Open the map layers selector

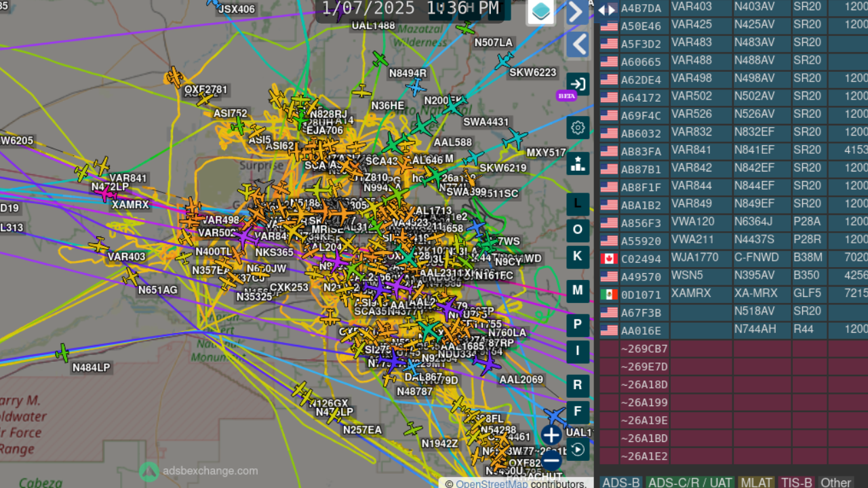click(x=541, y=12)
